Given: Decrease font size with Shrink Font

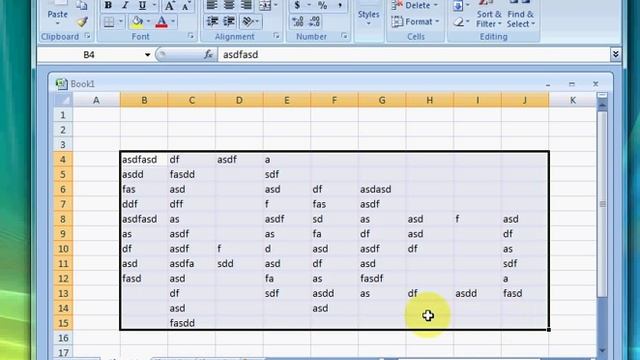Looking at the screenshot, I should [x=187, y=5].
